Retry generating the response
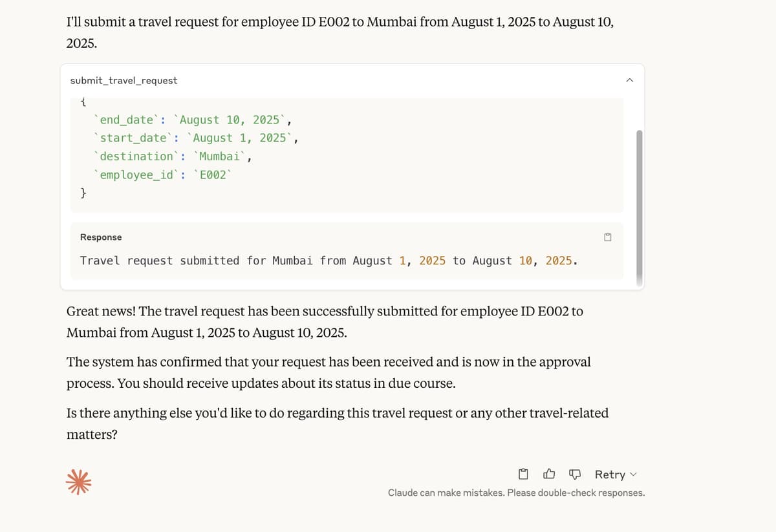Image resolution: width=776 pixels, height=532 pixels. click(610, 474)
